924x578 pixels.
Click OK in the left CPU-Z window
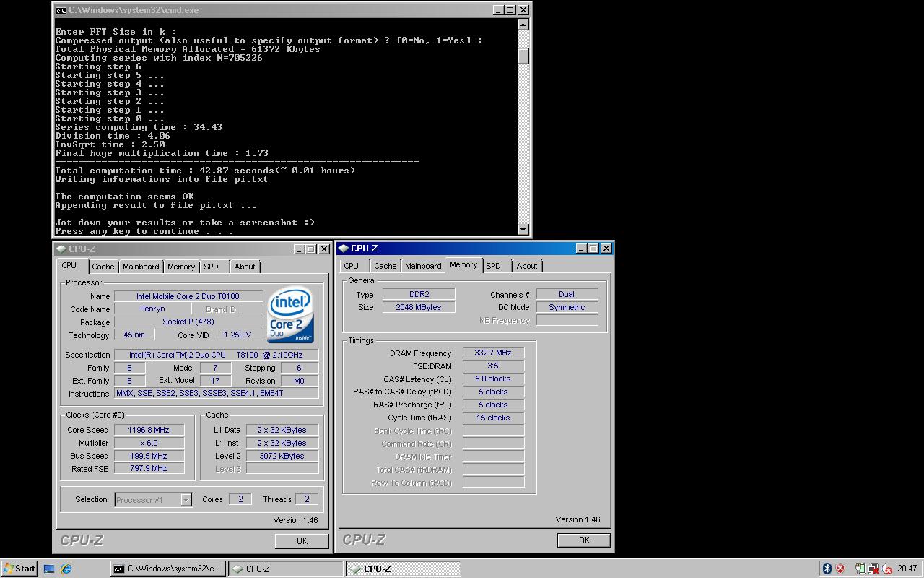[x=302, y=540]
